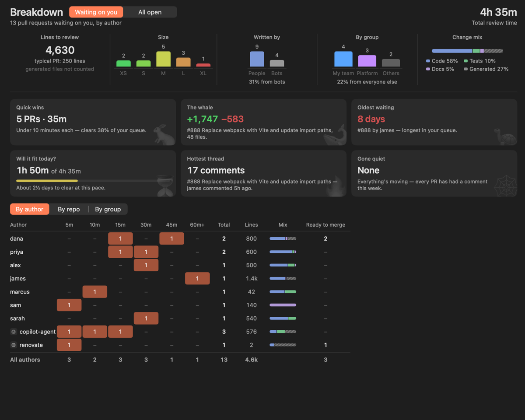Click the Others bar in By group

pyautogui.click(x=391, y=63)
